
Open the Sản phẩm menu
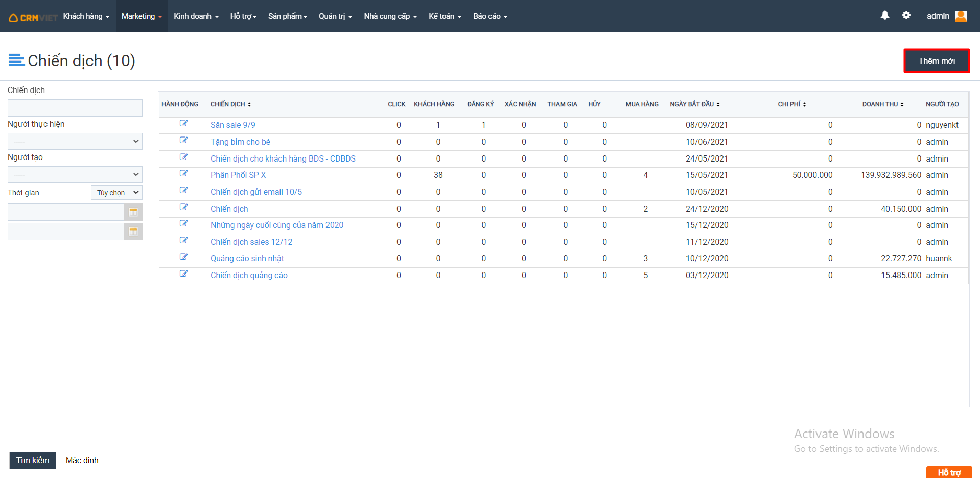click(x=288, y=16)
